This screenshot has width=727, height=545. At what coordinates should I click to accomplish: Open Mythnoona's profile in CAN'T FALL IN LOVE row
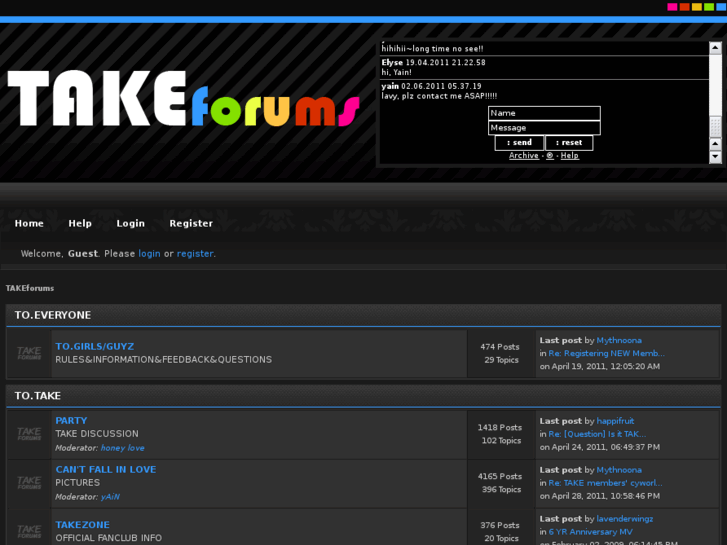click(x=619, y=470)
